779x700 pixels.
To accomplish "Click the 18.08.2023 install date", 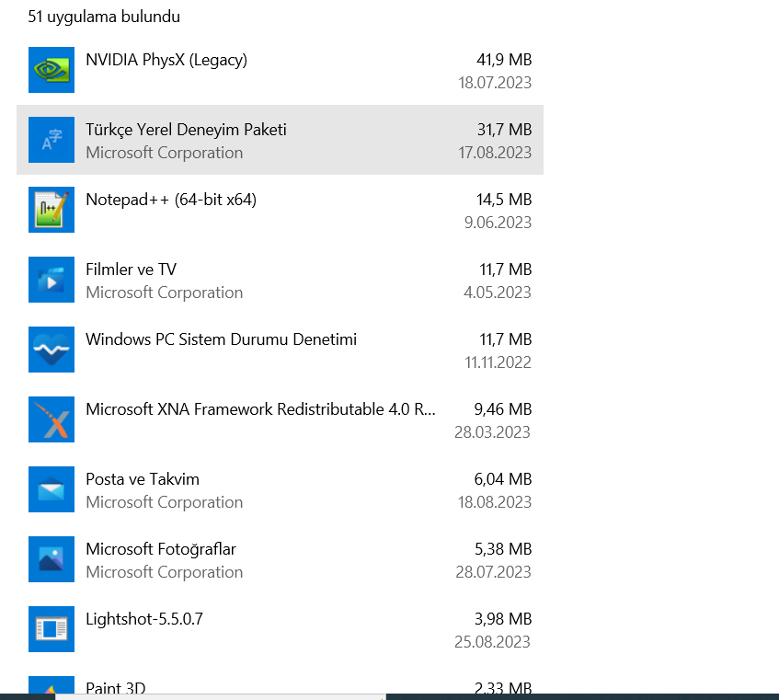I will pyautogui.click(x=495, y=502).
